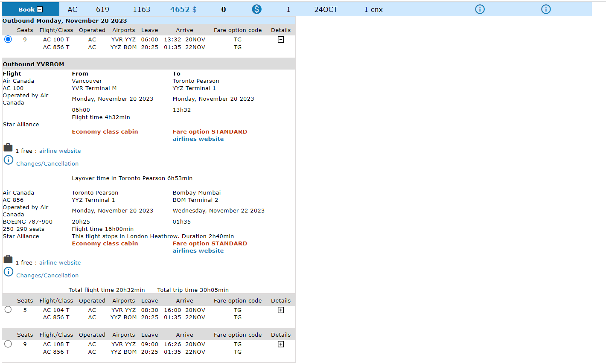Expand details for the AC 108 itinerary
The height and width of the screenshot is (364, 606).
point(281,344)
